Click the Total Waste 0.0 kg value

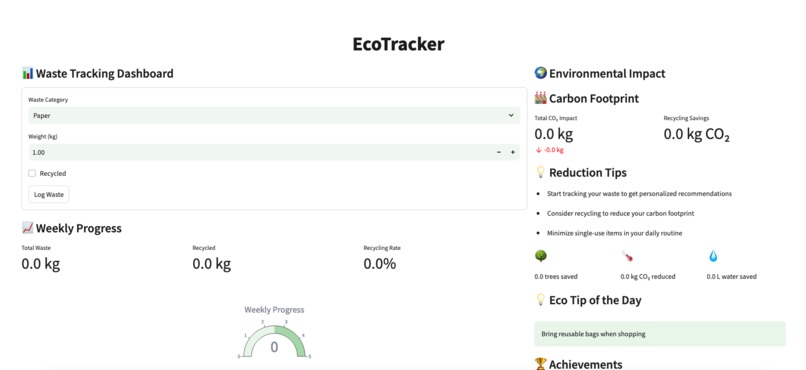(41, 264)
